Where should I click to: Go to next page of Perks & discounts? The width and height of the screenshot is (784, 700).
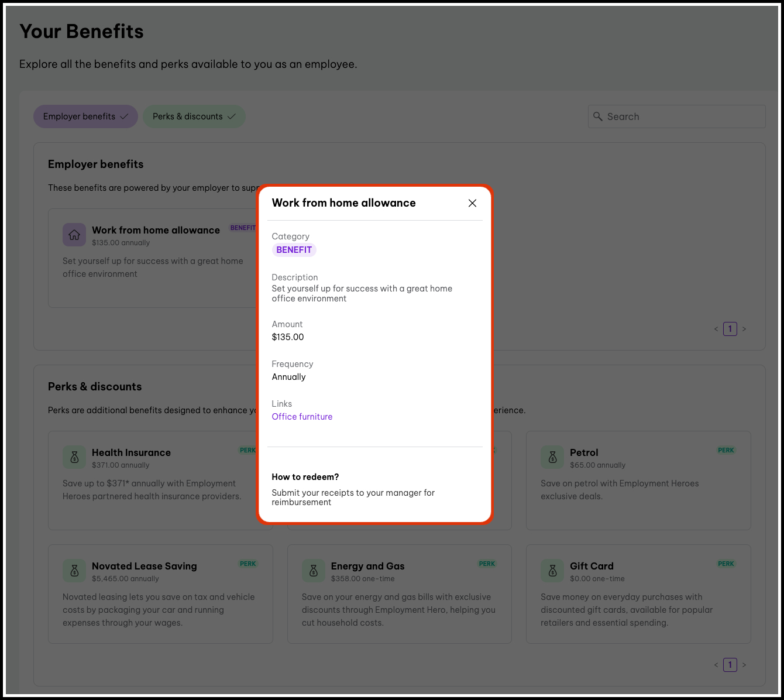744,665
